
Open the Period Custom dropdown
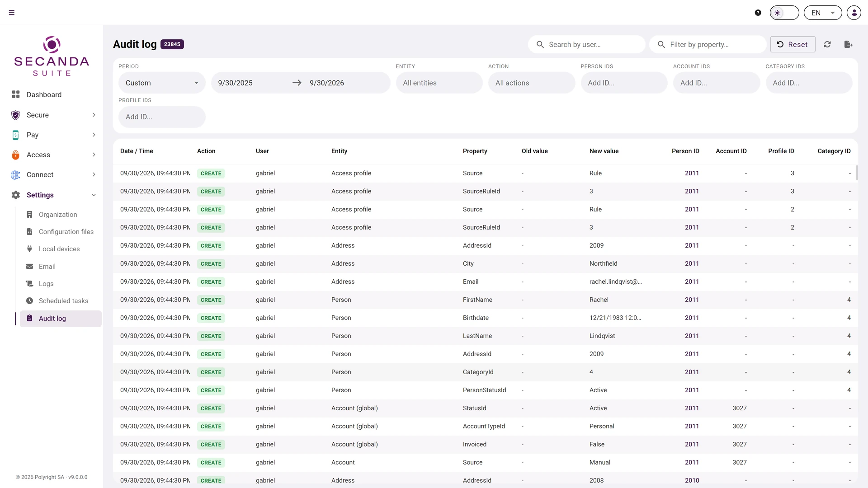pyautogui.click(x=162, y=83)
